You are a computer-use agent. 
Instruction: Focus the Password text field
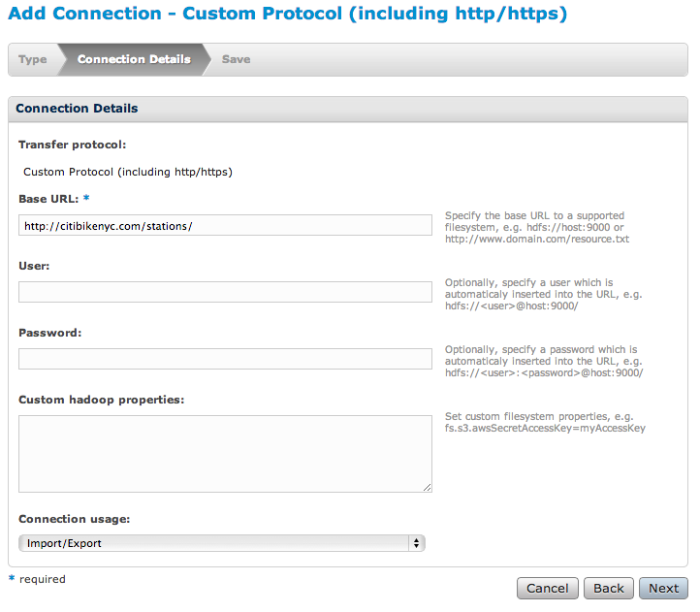point(225,359)
